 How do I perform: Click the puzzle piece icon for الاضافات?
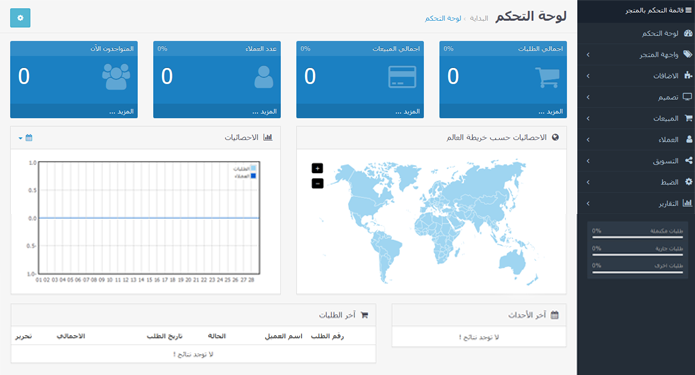coord(688,75)
